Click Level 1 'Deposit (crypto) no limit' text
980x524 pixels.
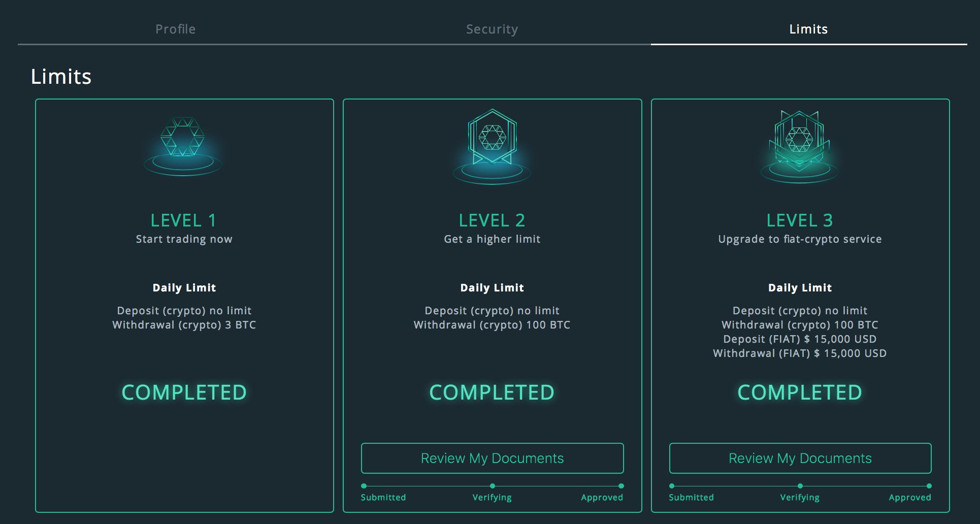click(184, 311)
